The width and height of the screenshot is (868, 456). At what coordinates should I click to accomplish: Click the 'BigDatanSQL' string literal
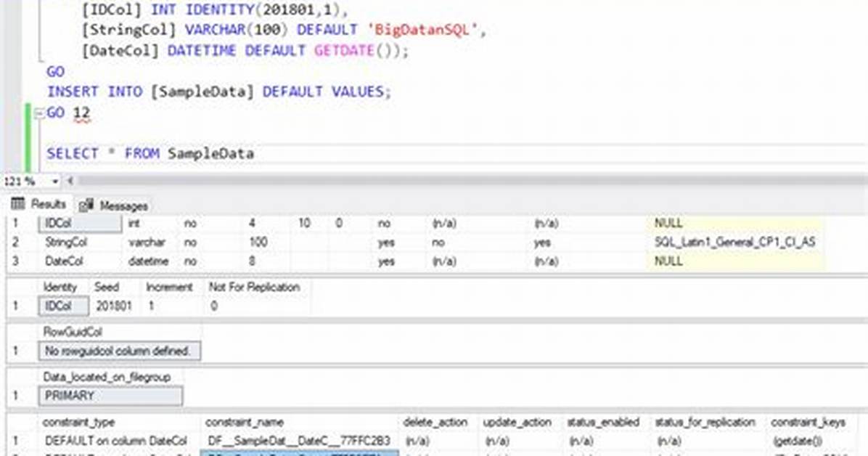click(x=422, y=29)
